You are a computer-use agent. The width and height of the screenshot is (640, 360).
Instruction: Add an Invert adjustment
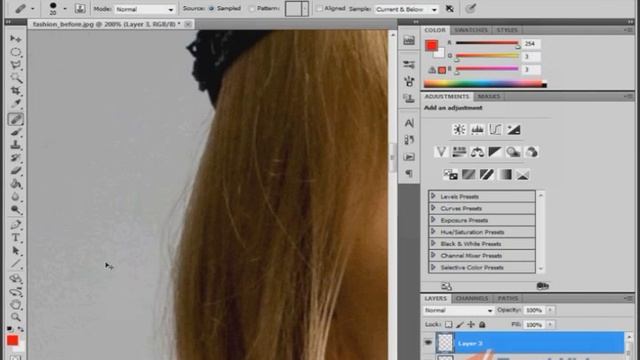(x=451, y=175)
